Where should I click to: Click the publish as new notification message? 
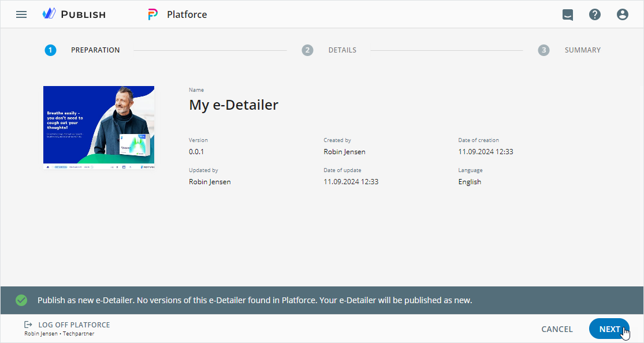(254, 300)
